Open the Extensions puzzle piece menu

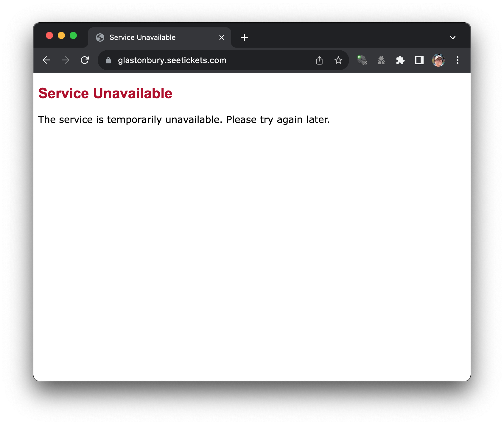coord(400,60)
